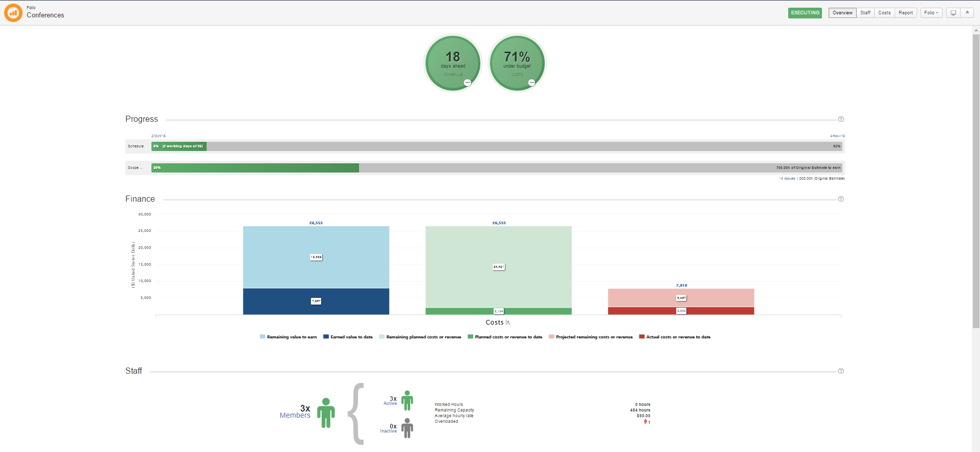This screenshot has height=452, width=980.
Task: Click the help icon beside Finance
Action: [x=841, y=199]
